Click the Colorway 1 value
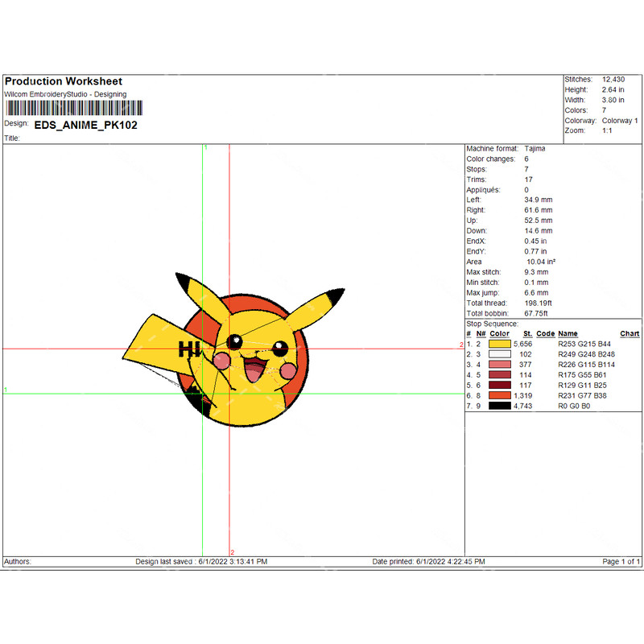The width and height of the screenshot is (644, 644). [x=620, y=121]
